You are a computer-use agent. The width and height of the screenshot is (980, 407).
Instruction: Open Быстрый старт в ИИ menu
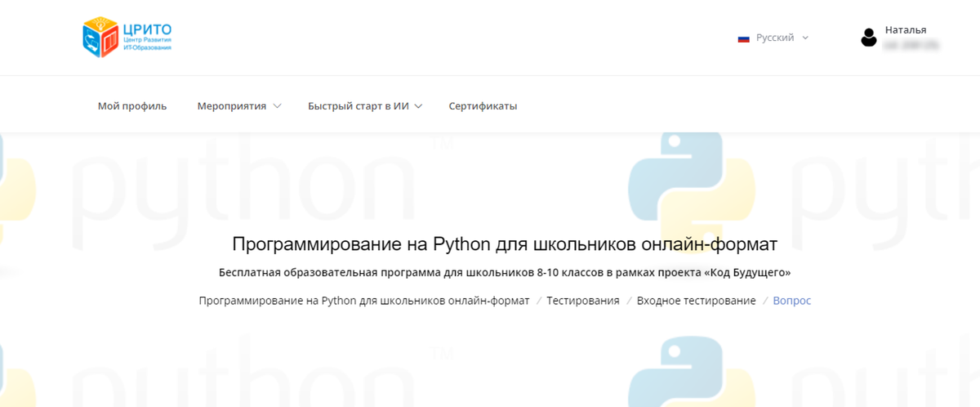pos(359,106)
